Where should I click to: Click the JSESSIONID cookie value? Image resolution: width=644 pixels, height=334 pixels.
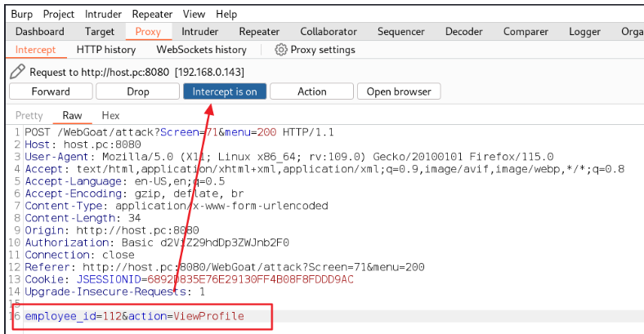pyautogui.click(x=250, y=279)
